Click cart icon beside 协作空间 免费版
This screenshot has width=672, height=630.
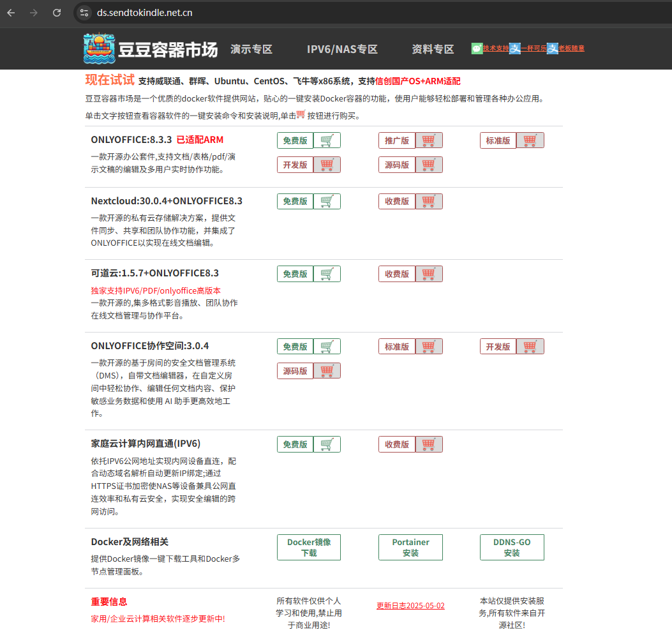(327, 347)
